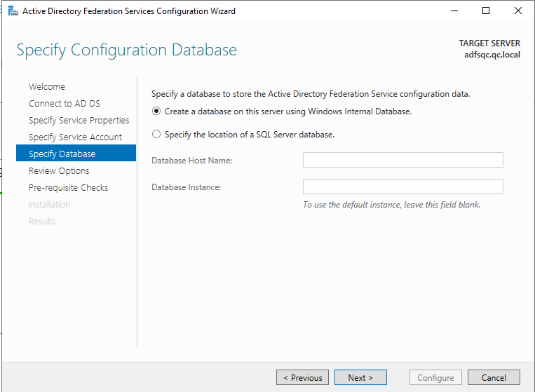The image size is (535, 392).
Task: Proceed with the Next button
Action: click(360, 378)
